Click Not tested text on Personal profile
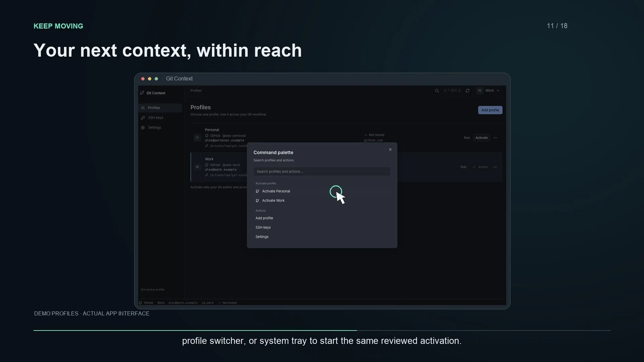Image resolution: width=644 pixels, height=362 pixels. point(376,135)
